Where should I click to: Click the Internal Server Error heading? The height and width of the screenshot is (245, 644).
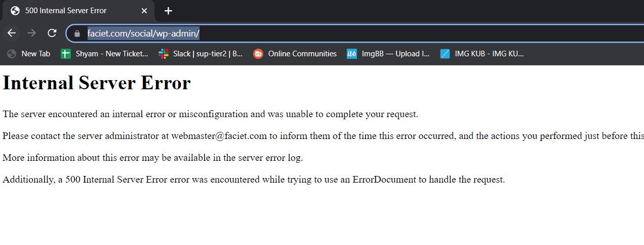point(97,83)
